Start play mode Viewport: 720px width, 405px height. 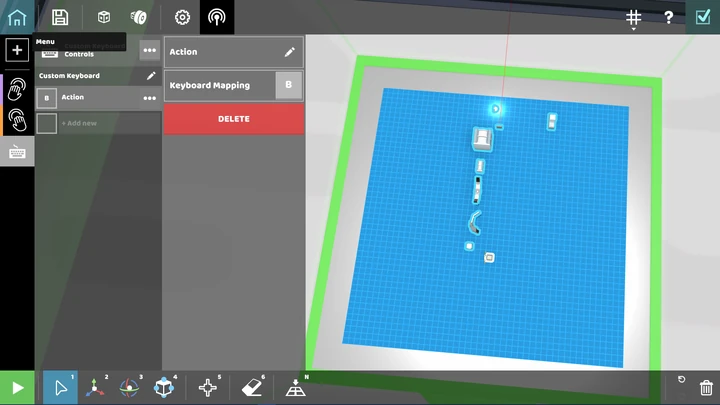coord(17,388)
